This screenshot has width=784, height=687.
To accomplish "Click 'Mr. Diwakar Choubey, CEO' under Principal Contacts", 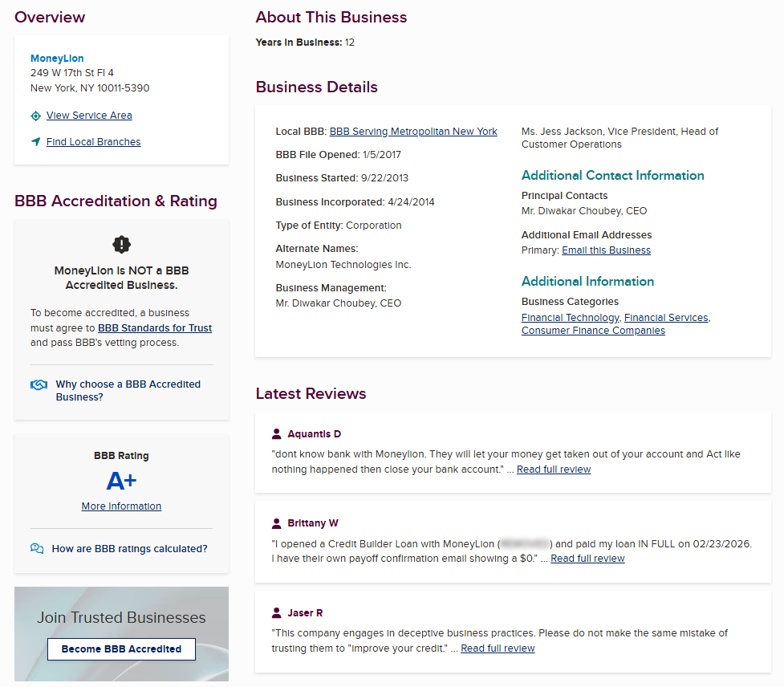I will 584,211.
